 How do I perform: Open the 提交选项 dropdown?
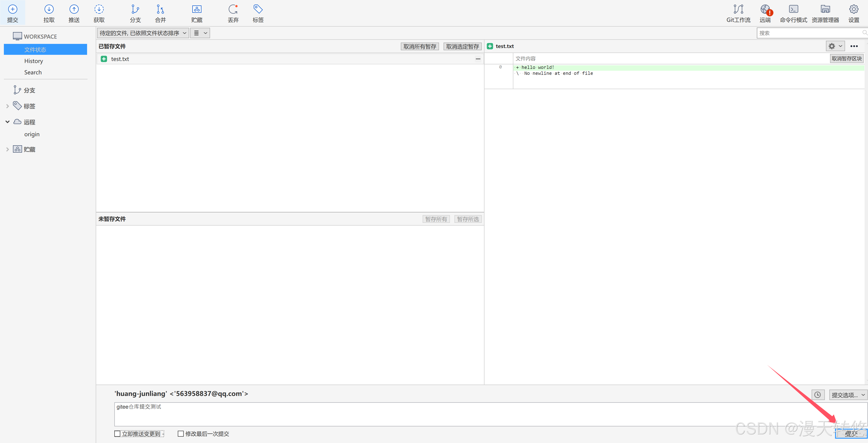pos(848,395)
